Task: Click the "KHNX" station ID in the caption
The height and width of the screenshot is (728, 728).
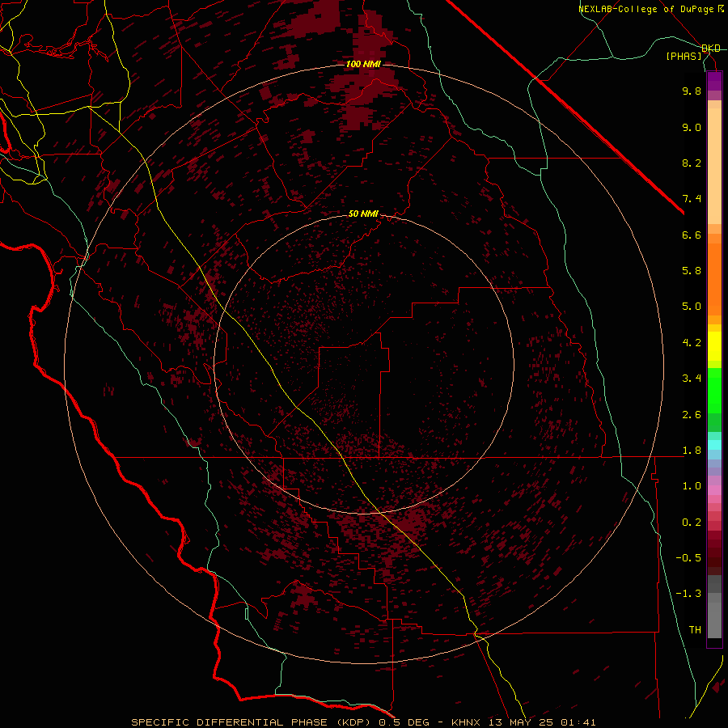Action: [x=465, y=722]
